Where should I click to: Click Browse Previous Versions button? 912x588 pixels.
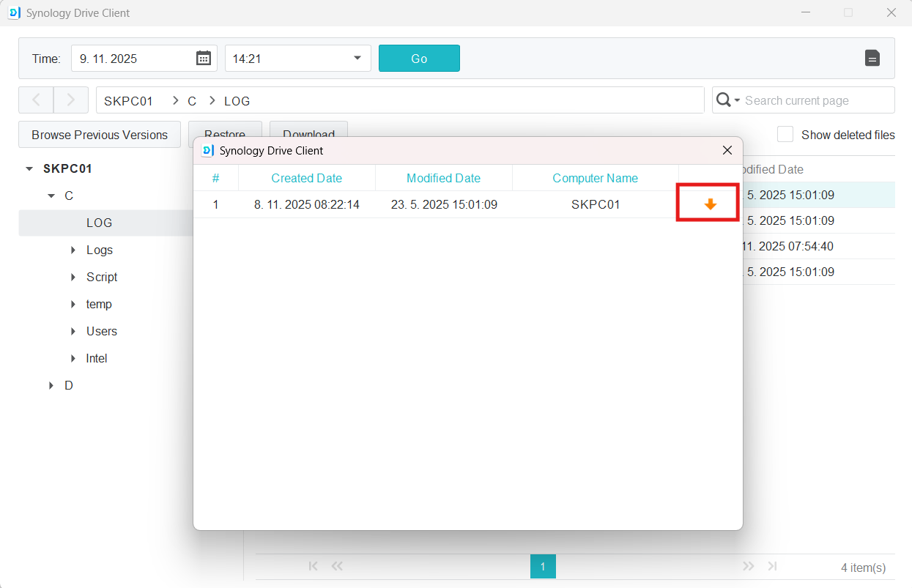(100, 135)
